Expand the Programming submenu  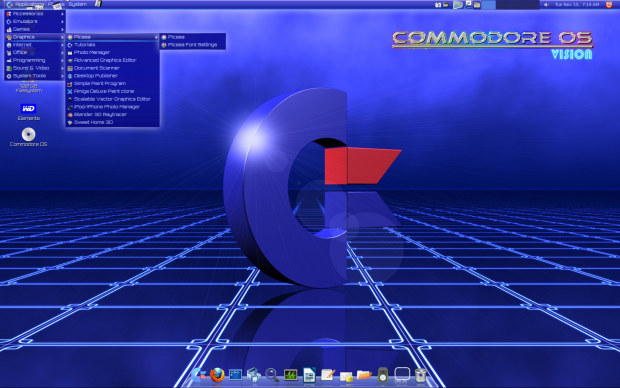click(35, 60)
